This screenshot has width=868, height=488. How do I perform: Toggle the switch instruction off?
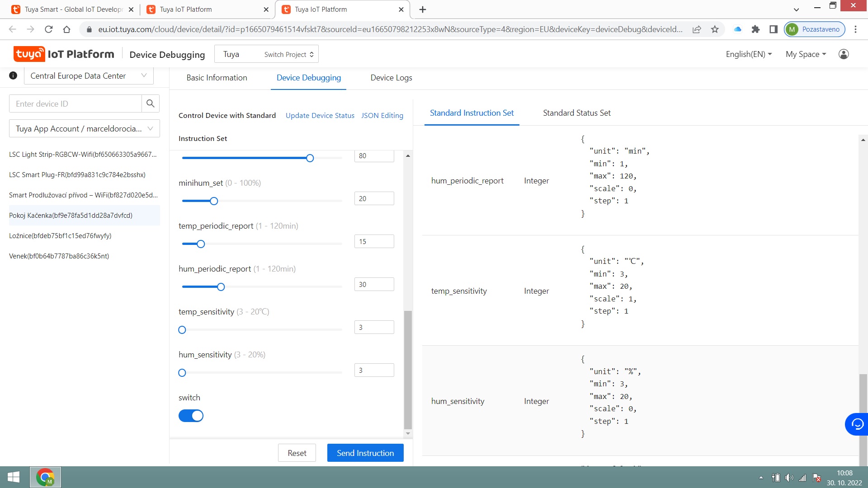(x=191, y=416)
